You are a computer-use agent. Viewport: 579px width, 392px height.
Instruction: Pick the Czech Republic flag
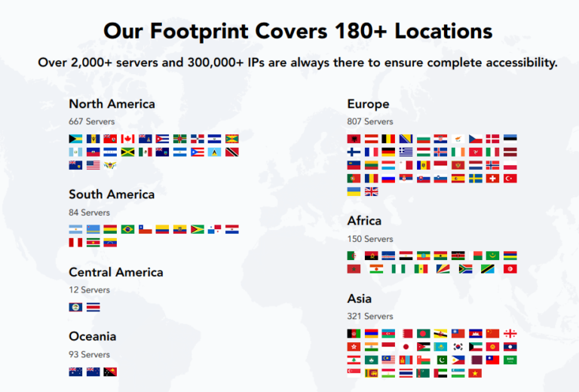click(x=475, y=139)
